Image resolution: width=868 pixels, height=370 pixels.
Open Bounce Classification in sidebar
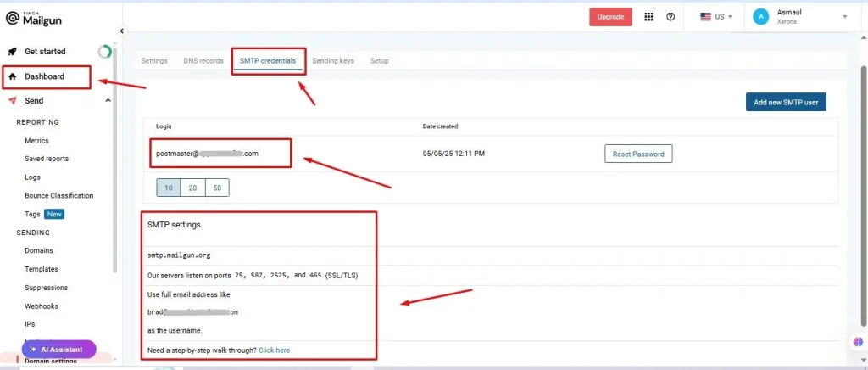tap(58, 195)
